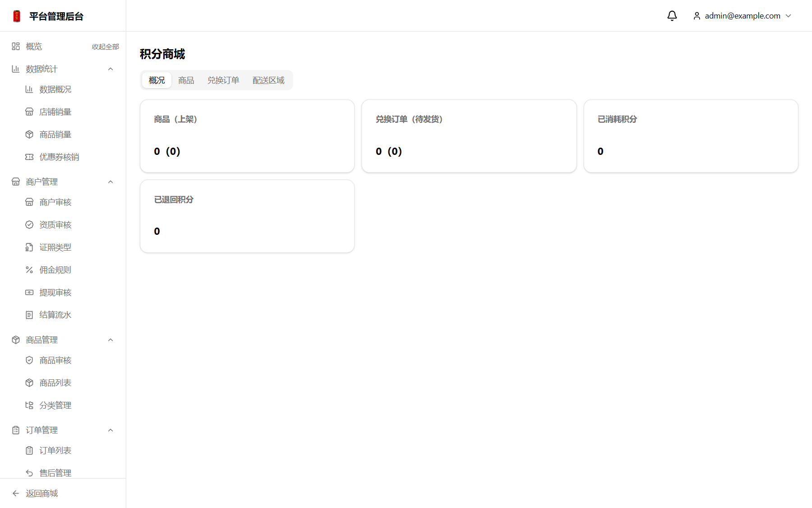Image resolution: width=812 pixels, height=508 pixels.
Task: Click the 资质审核 check-circle icon
Action: pyautogui.click(x=29, y=224)
